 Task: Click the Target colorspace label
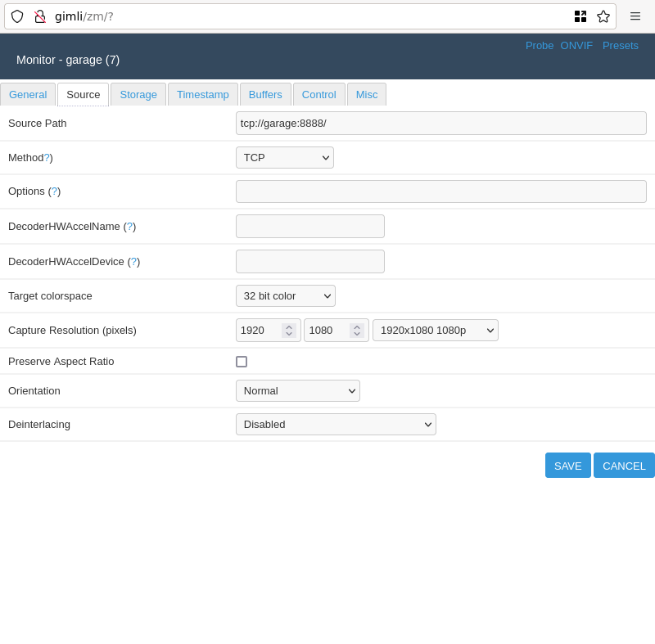tap(50, 296)
